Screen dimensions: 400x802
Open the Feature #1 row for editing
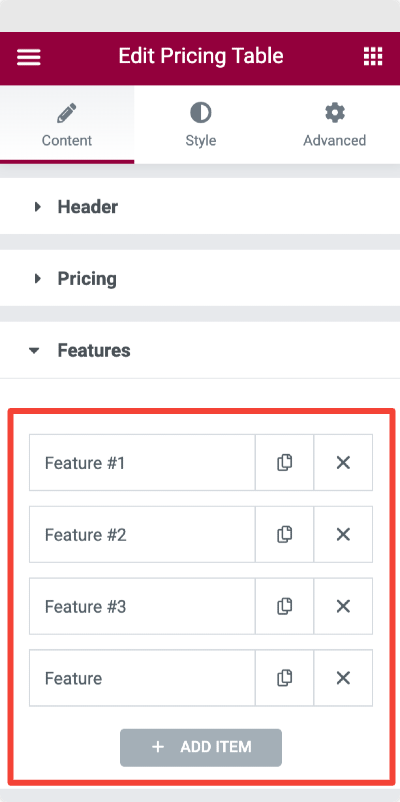point(142,462)
